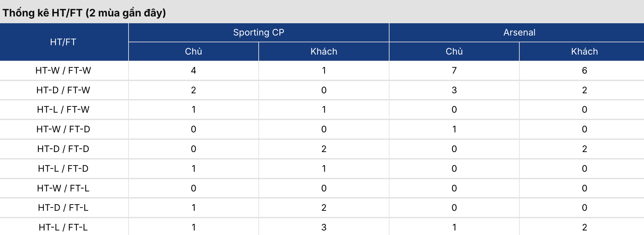This screenshot has height=235, width=644.
Task: Click the Arsenal column header
Action: pyautogui.click(x=519, y=33)
